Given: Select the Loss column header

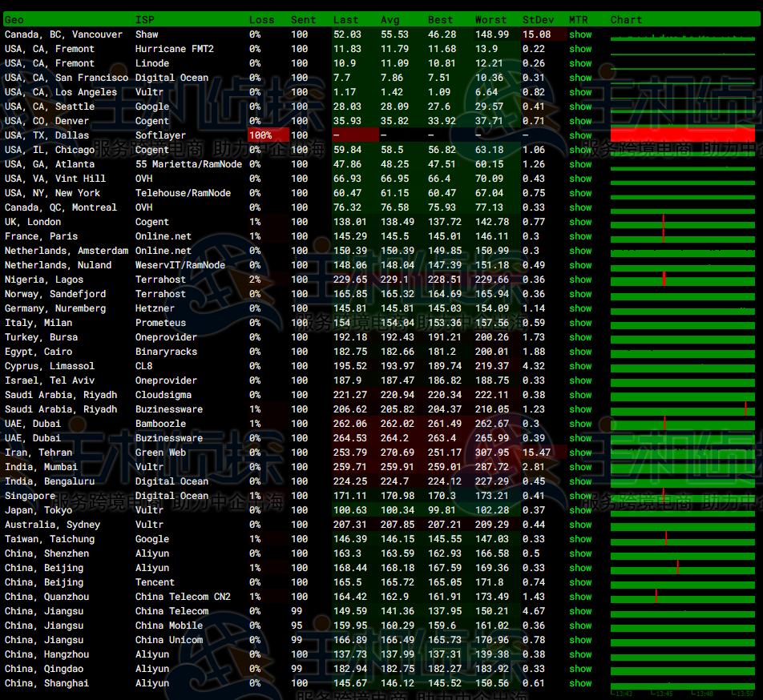Looking at the screenshot, I should tap(261, 19).
